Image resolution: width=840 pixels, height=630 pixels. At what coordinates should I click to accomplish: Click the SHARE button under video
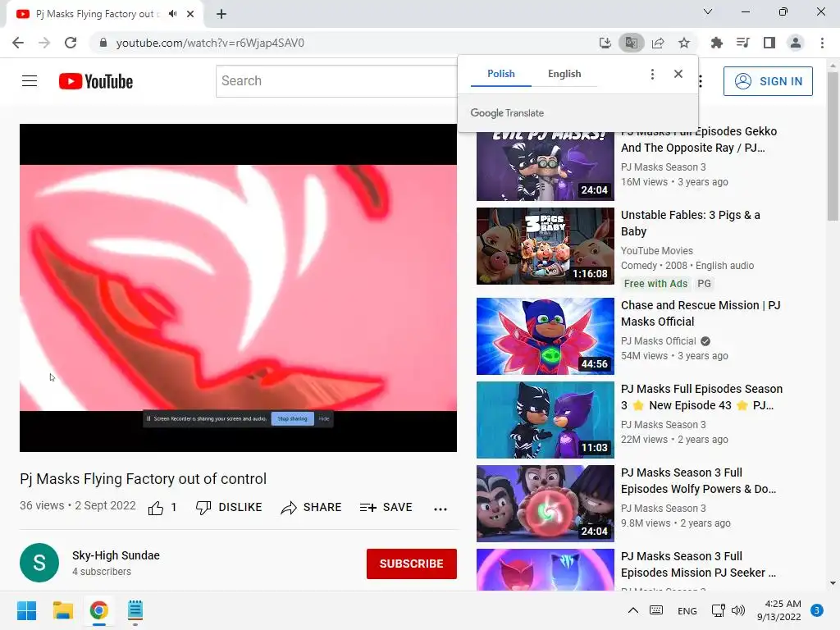click(311, 507)
